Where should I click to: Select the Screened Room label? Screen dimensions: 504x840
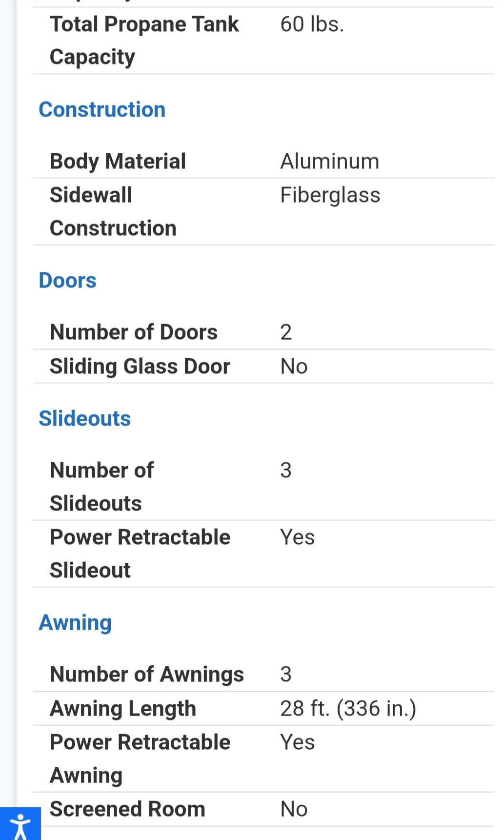[x=127, y=809]
